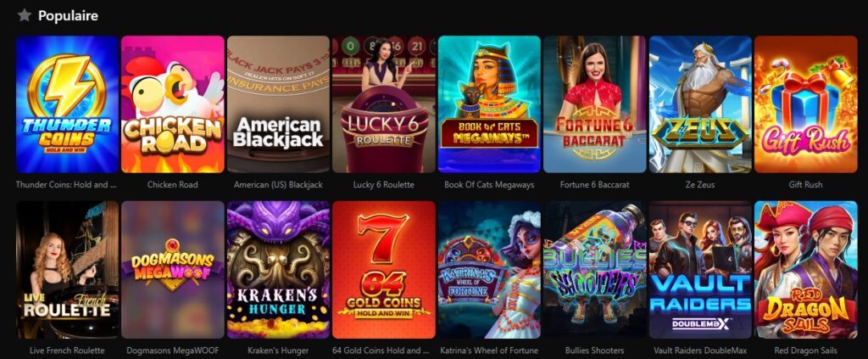
Task: Select the Vault Raiders DoubleMax tile
Action: pyautogui.click(x=700, y=270)
